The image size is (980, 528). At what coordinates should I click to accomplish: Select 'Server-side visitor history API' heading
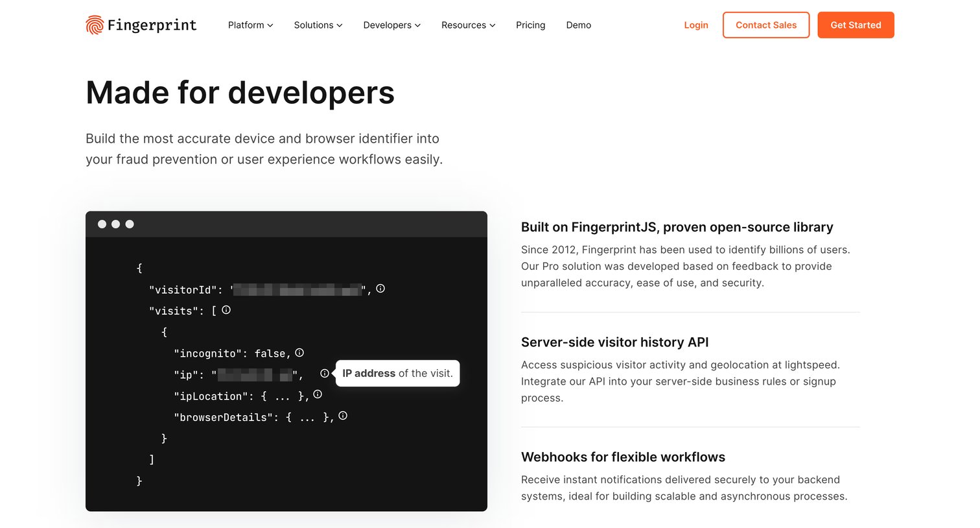(x=615, y=342)
